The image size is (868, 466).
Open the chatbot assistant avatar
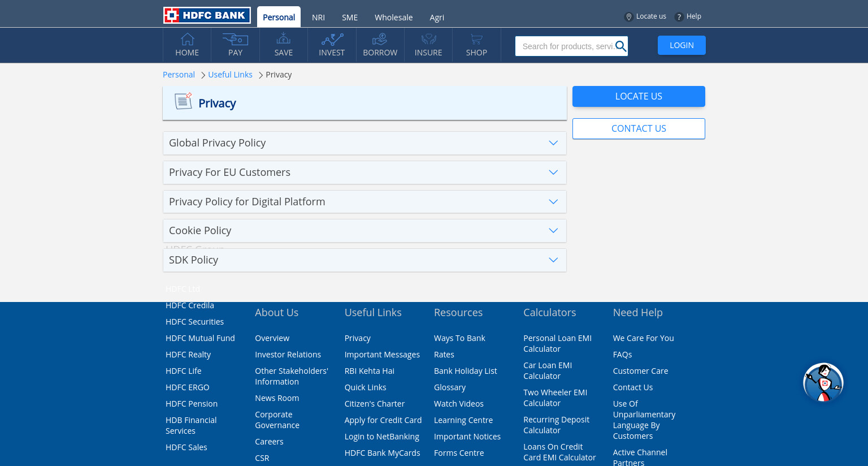pos(823,383)
